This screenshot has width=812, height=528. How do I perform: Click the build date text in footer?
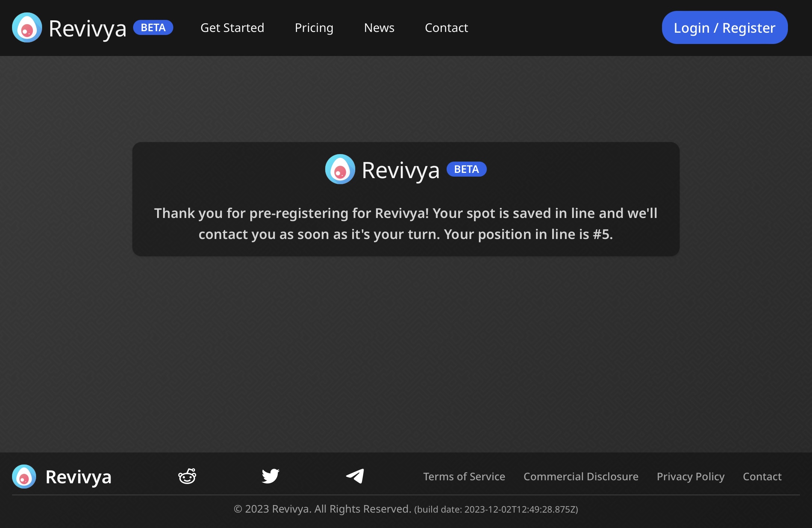(496, 510)
